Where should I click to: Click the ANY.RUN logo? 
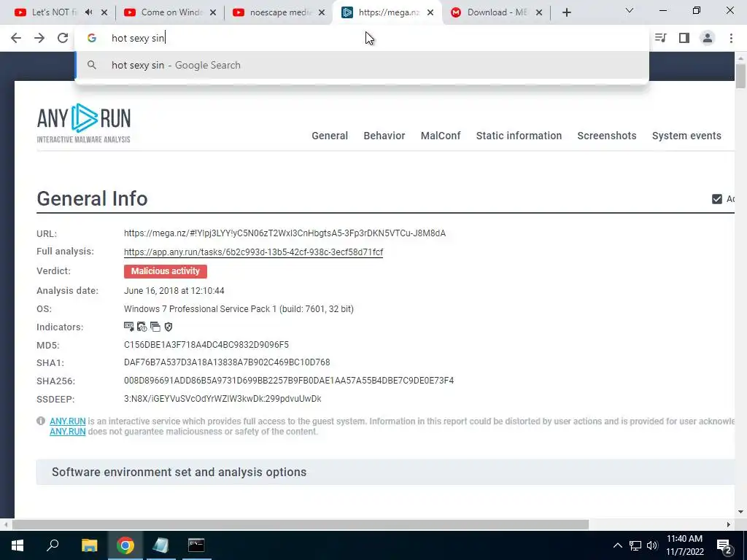coord(83,122)
